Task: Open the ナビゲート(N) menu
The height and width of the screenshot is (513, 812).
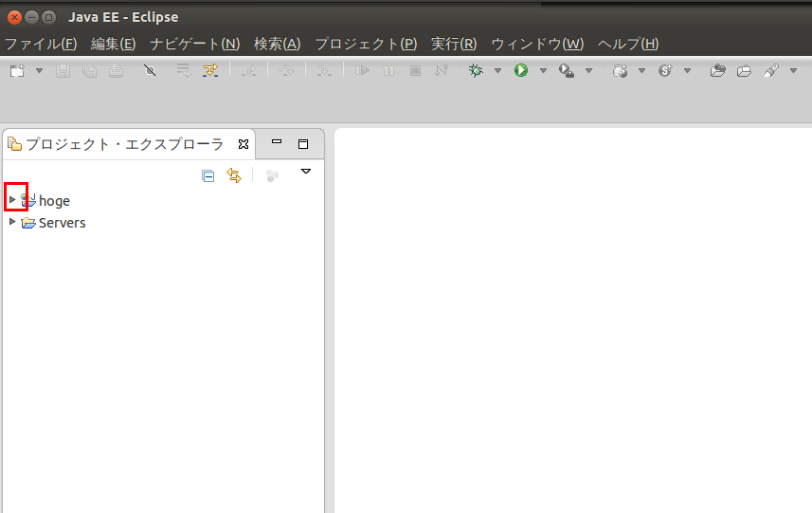Action: click(x=195, y=44)
